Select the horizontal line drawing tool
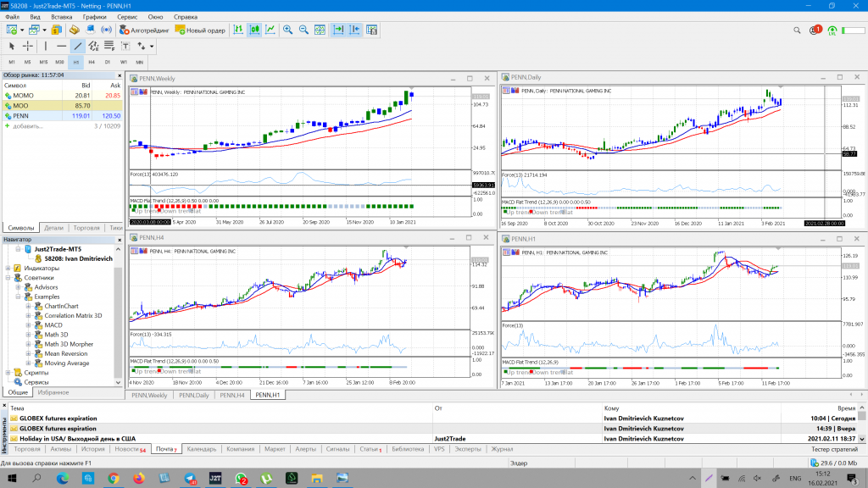Screen dimensions: 868x488 click(61, 46)
